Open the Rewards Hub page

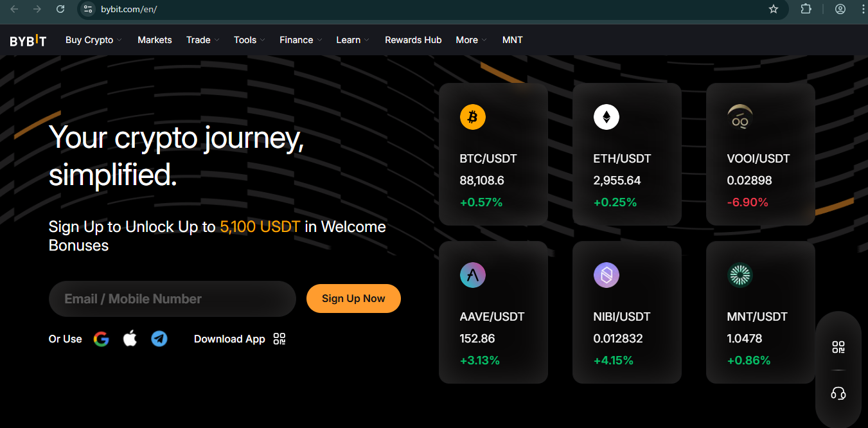click(413, 40)
